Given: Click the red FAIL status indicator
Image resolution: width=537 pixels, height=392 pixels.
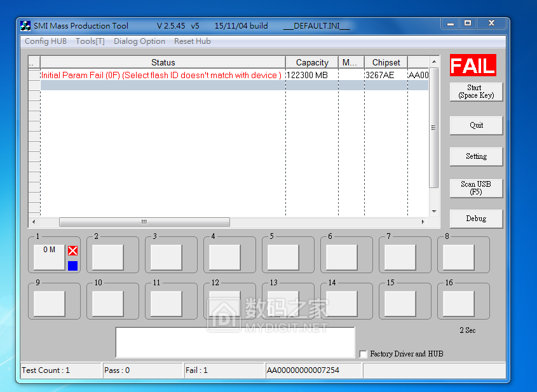Looking at the screenshot, I should point(473,65).
